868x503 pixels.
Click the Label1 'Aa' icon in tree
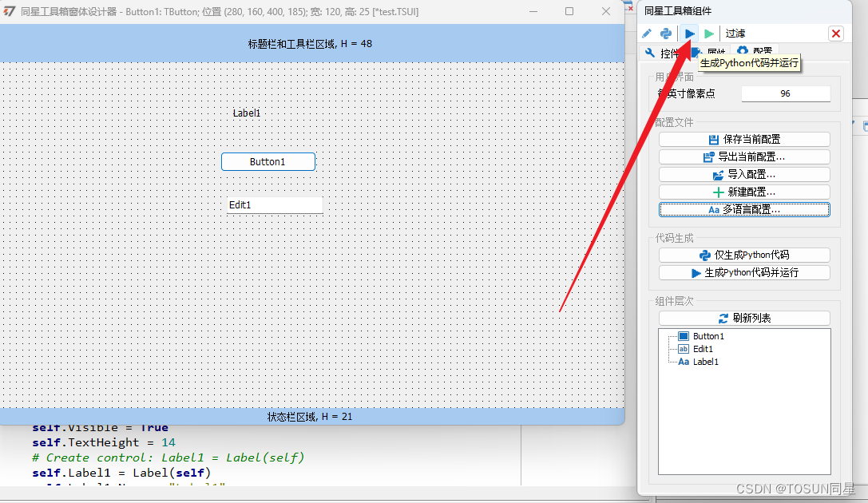[x=684, y=362]
